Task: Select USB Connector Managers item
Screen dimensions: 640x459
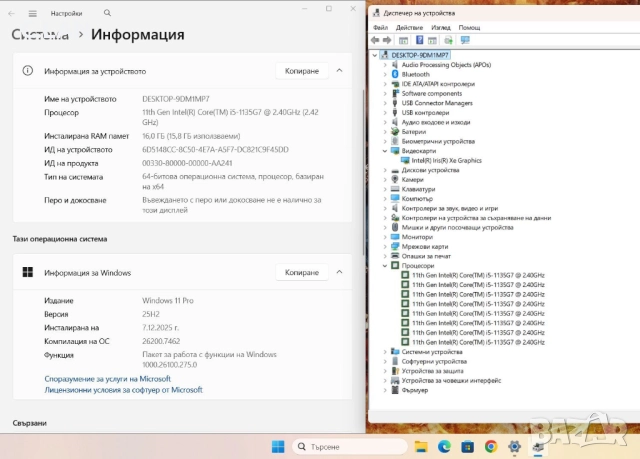Action: pos(437,103)
